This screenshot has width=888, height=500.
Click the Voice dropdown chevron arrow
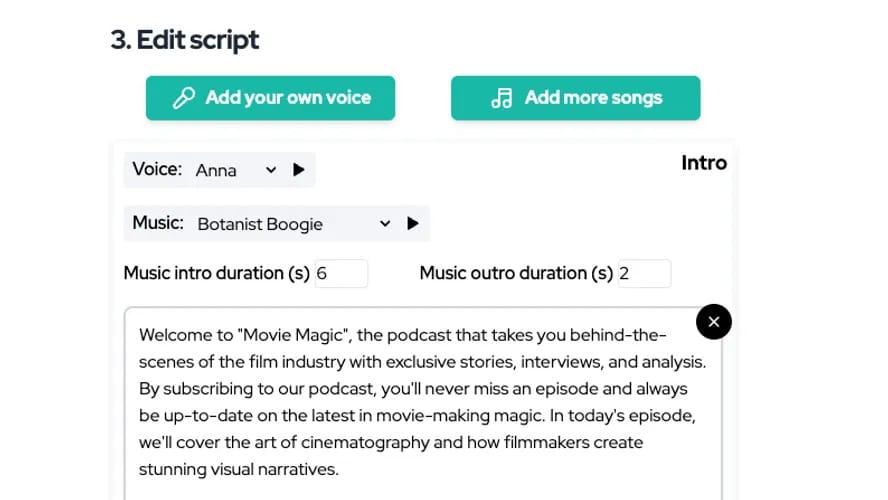[x=271, y=170]
